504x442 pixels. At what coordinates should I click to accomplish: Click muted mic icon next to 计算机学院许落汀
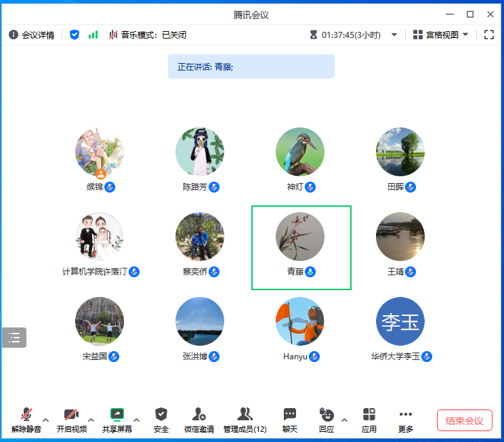(134, 272)
